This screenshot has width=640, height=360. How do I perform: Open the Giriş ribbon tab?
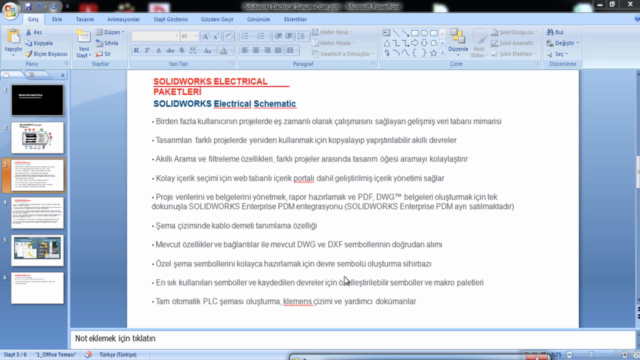[33, 19]
